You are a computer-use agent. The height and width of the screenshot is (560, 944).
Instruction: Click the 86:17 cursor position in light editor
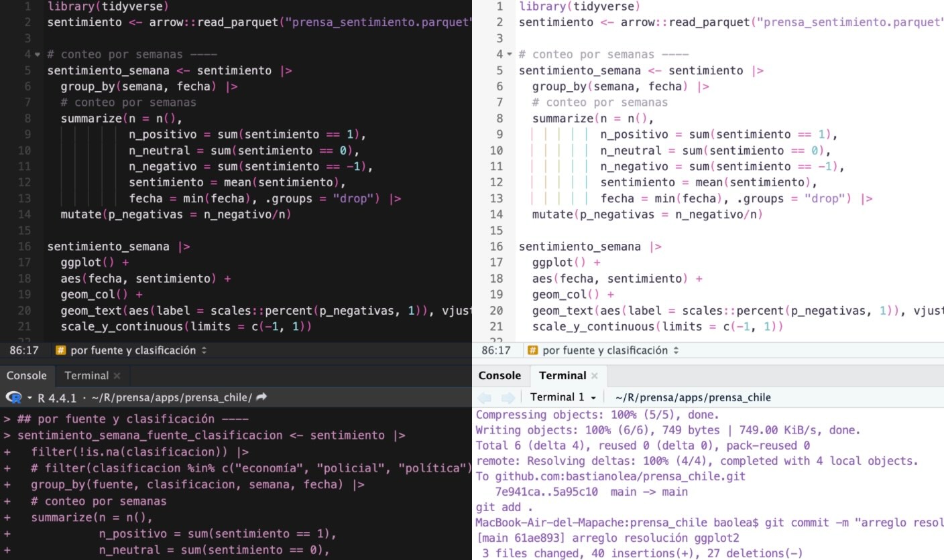coord(497,350)
